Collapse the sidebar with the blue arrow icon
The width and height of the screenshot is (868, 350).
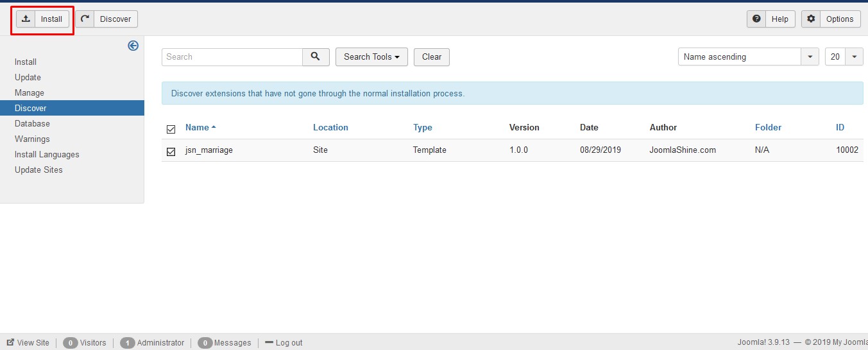point(133,46)
